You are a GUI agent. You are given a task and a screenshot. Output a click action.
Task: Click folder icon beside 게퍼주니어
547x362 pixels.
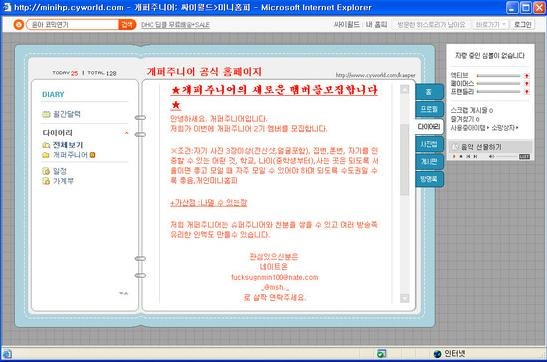point(46,155)
